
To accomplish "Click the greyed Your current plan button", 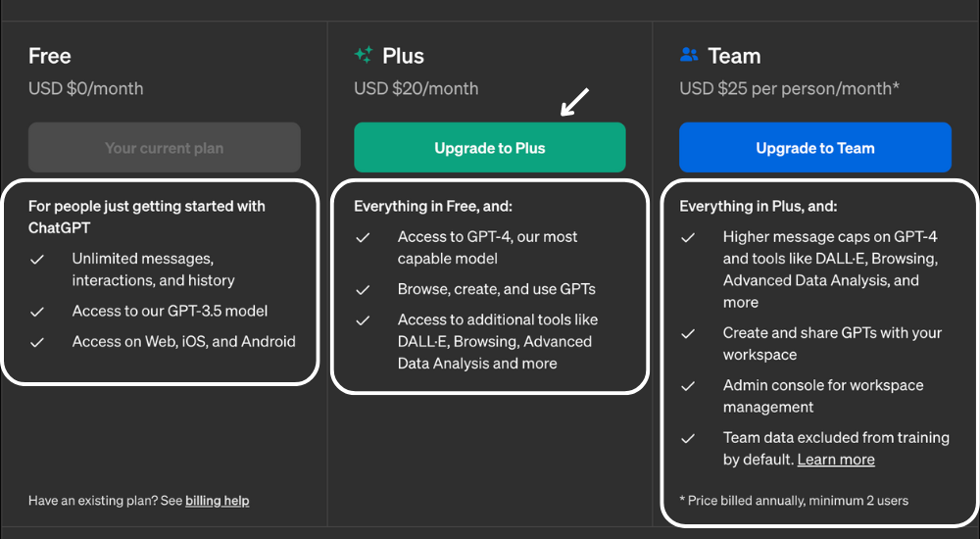I will tap(164, 148).
